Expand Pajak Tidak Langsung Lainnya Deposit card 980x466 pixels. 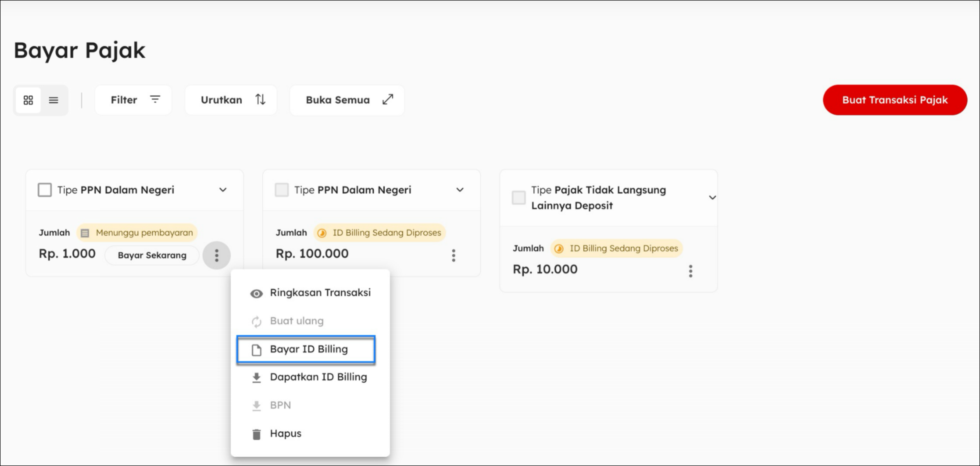[x=712, y=198]
